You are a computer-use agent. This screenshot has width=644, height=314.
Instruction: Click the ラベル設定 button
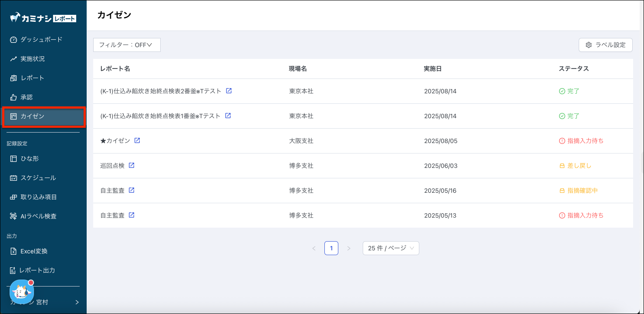[605, 45]
